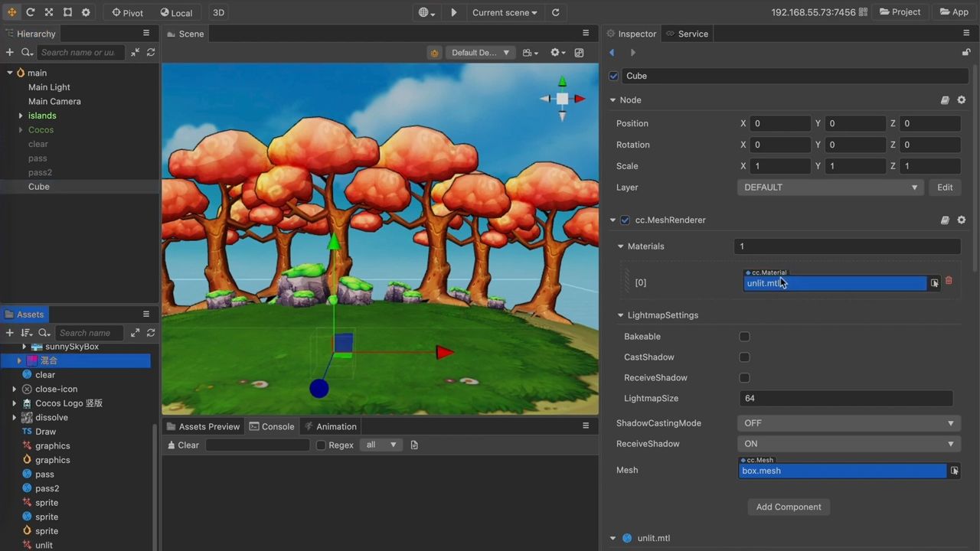Viewport: 980px width, 551px height.
Task: Go back in Inspector history
Action: [612, 53]
